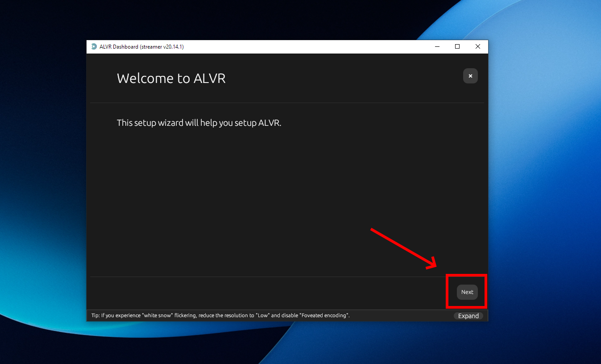The image size is (601, 364).
Task: Click the desktop wallpaper right of the window
Action: (544, 178)
